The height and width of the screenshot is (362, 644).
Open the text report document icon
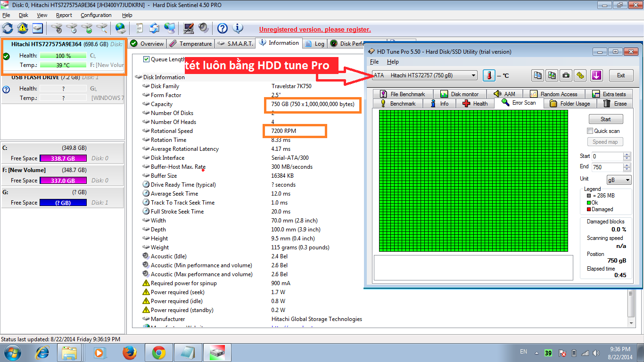point(140,28)
